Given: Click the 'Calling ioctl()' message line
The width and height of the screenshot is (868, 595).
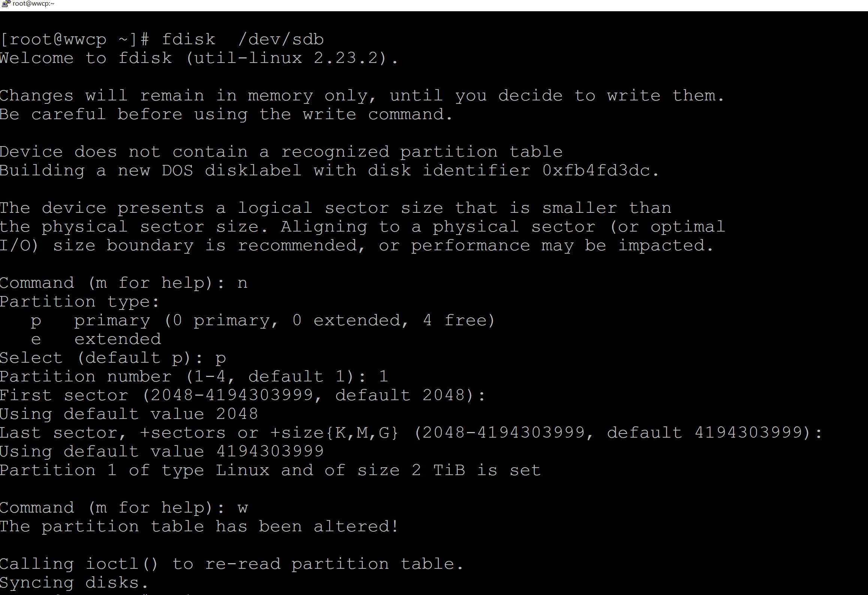Looking at the screenshot, I should pyautogui.click(x=232, y=564).
